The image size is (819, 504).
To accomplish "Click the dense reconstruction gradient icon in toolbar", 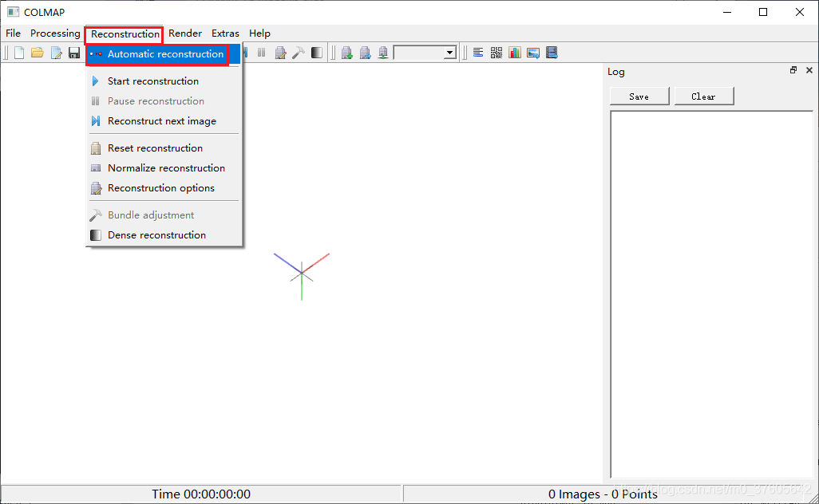I will [x=317, y=53].
